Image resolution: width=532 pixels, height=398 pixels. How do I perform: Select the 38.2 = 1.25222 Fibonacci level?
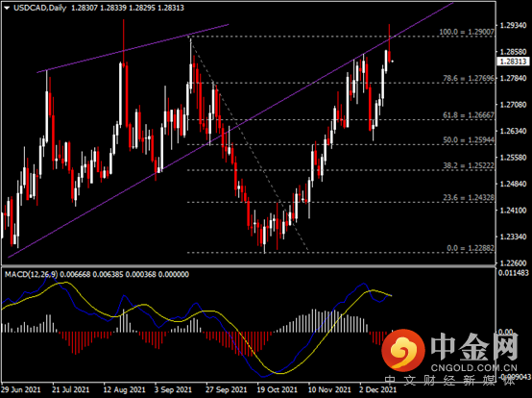469,165
